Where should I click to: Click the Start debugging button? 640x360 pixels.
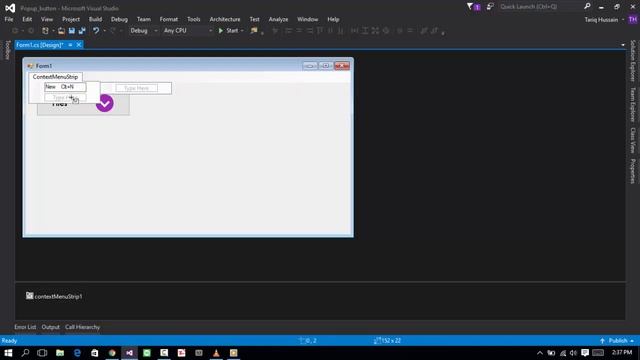pyautogui.click(x=228, y=31)
